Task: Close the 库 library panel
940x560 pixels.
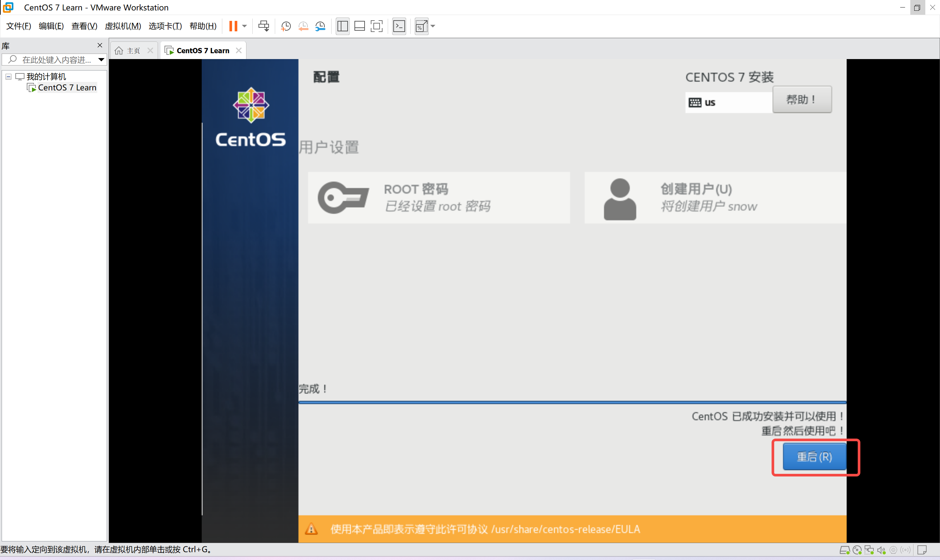Action: pyautogui.click(x=100, y=45)
